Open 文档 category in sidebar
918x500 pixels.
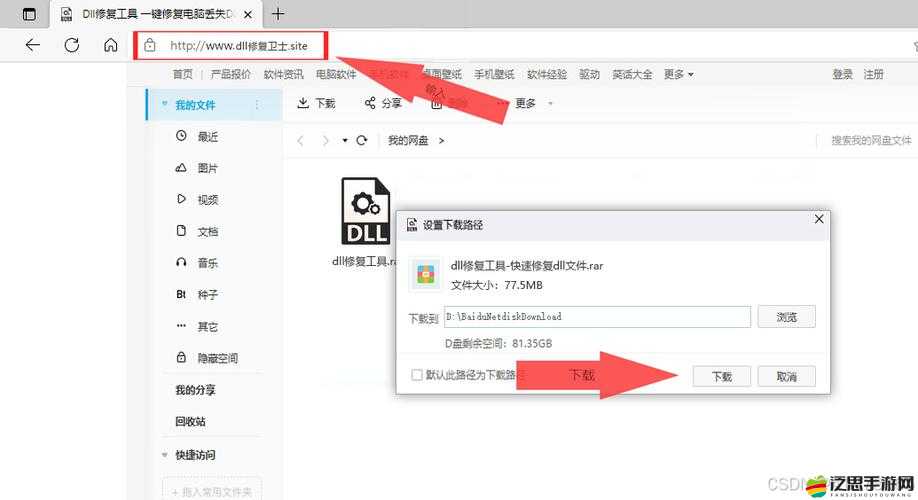207,231
